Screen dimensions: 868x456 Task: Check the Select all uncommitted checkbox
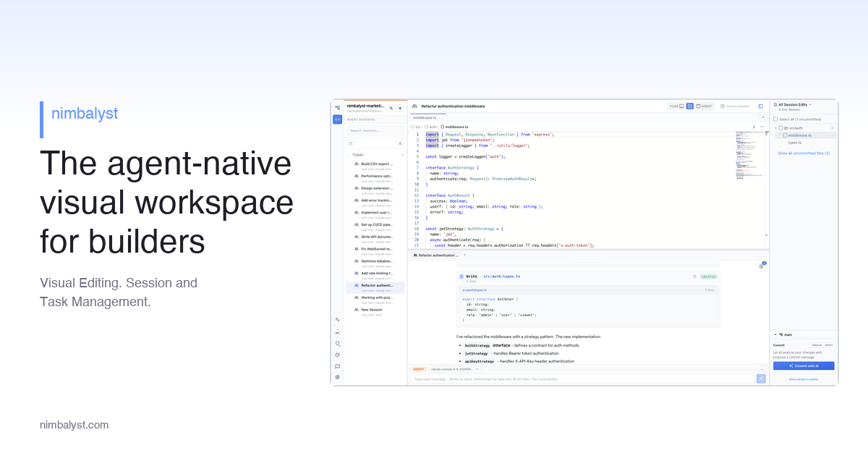point(775,119)
